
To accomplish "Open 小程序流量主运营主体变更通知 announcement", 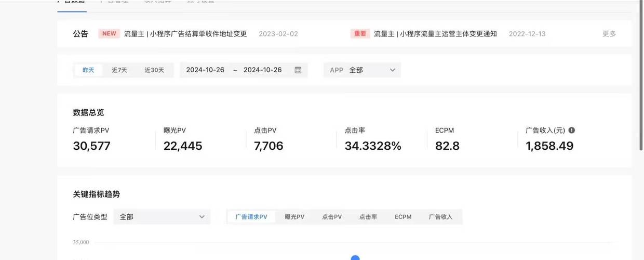I will pos(435,34).
